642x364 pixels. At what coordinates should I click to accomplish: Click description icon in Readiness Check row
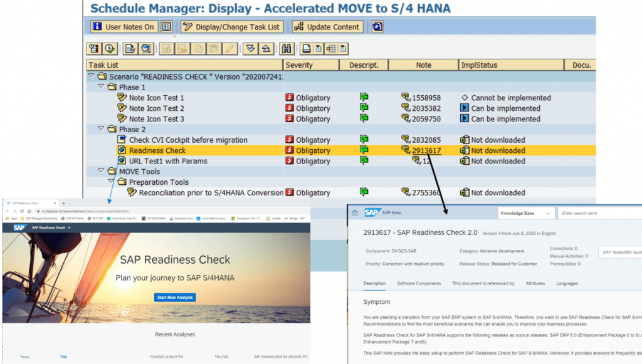pos(364,150)
